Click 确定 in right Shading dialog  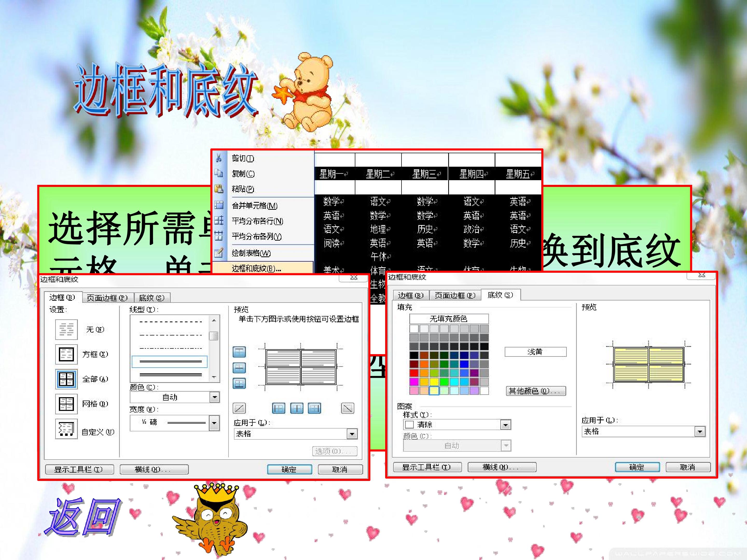tap(637, 467)
